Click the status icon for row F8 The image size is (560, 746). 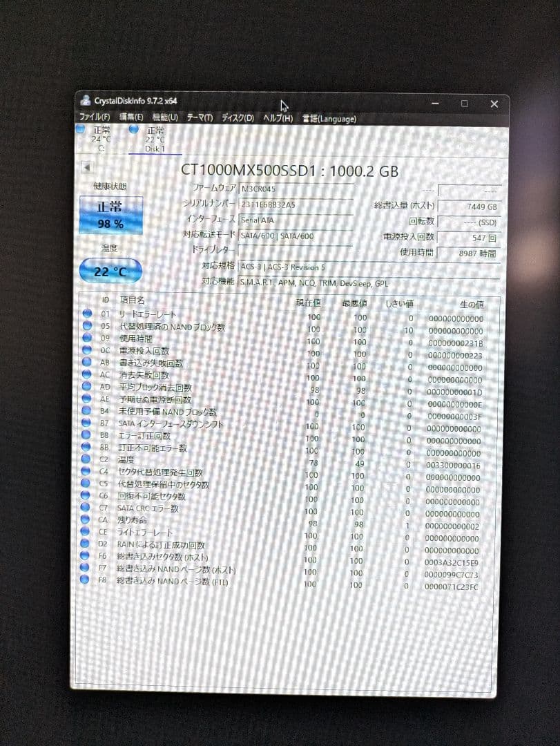pyautogui.click(x=85, y=580)
